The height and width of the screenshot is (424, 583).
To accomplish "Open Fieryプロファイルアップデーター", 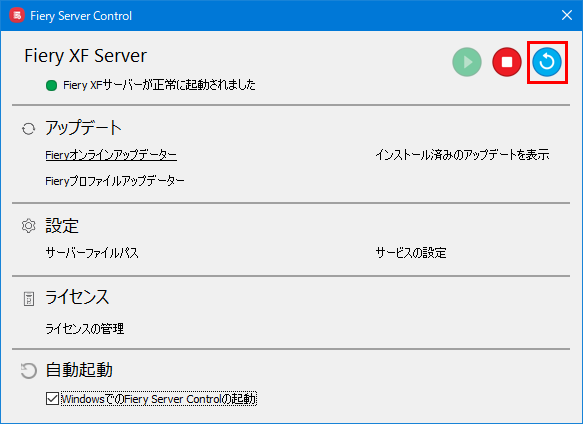I will click(x=115, y=181).
